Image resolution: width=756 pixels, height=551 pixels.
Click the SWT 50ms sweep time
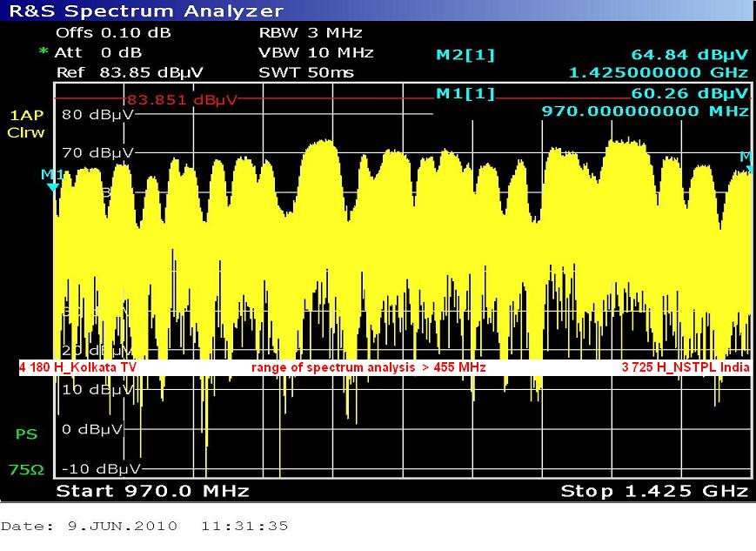(306, 72)
